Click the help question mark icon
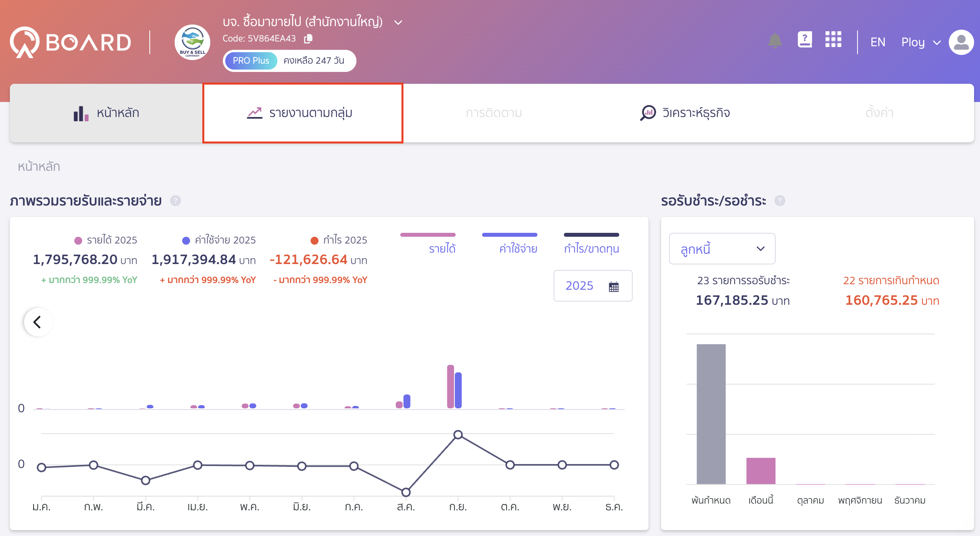The height and width of the screenshot is (536, 980). (x=805, y=39)
